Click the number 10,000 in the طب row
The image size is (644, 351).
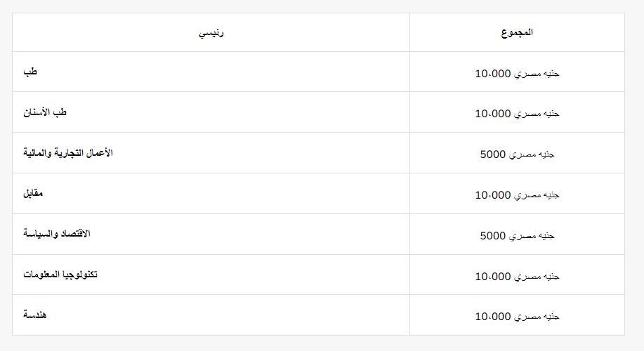coord(493,73)
